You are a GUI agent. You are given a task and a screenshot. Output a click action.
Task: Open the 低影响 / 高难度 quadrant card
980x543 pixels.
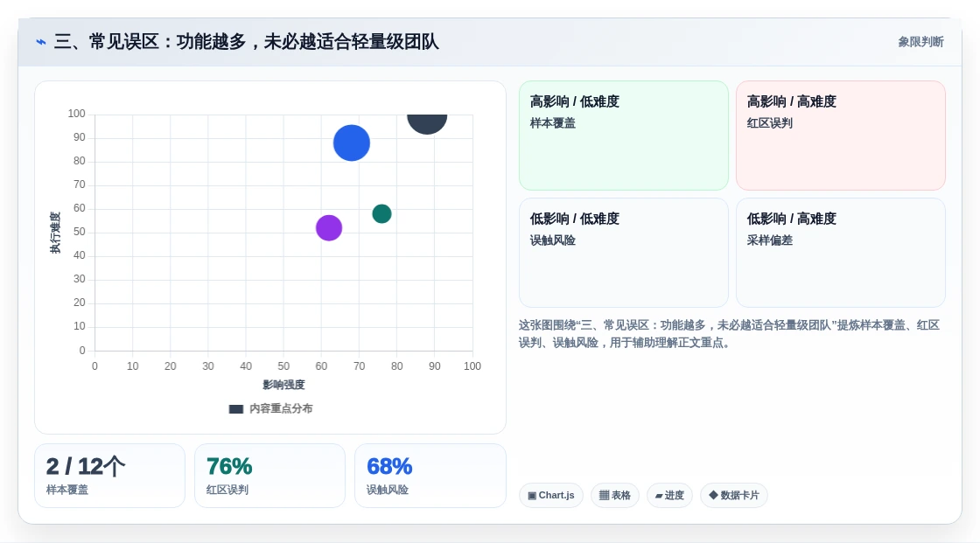[x=841, y=253]
